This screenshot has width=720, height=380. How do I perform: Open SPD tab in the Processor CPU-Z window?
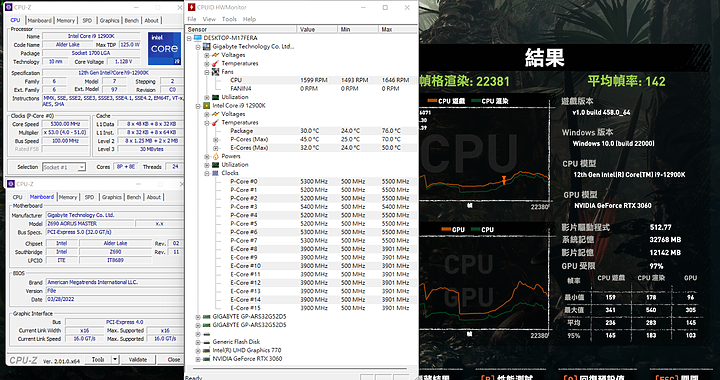[87, 21]
